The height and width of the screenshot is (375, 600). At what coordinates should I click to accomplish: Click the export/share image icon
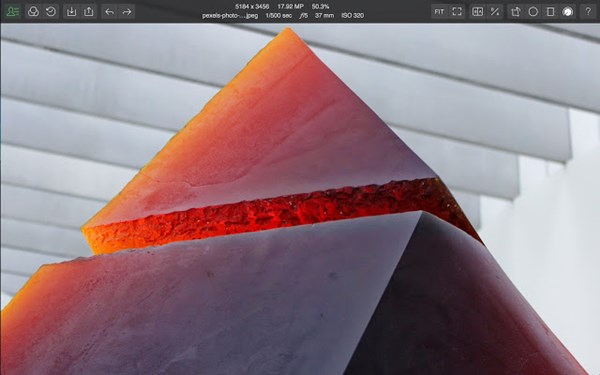tap(89, 11)
